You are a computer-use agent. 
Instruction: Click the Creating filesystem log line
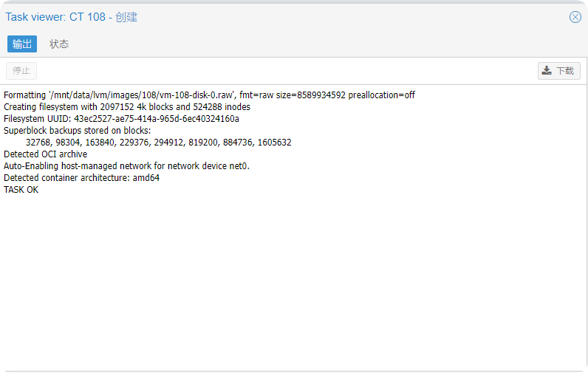(127, 107)
